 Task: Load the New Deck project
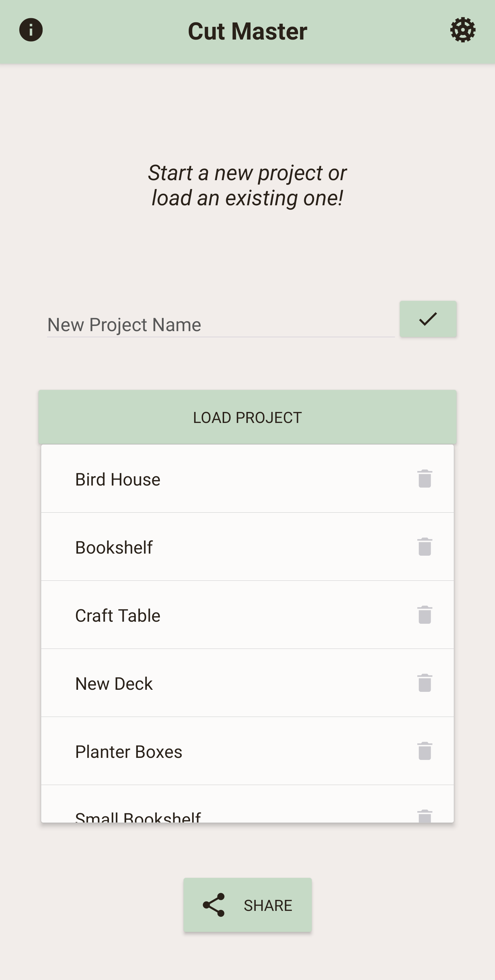tap(247, 683)
